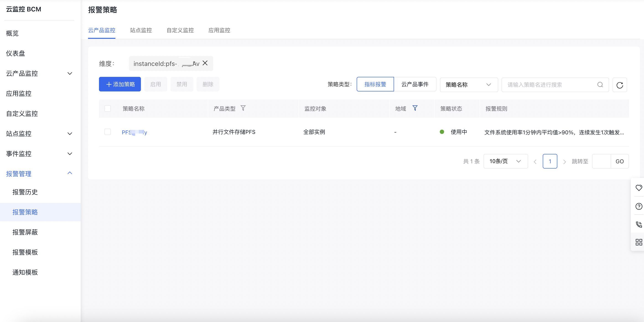Viewport: 644px width, 322px height.
Task: Open the 10条/页 page size dropdown
Action: (506, 161)
